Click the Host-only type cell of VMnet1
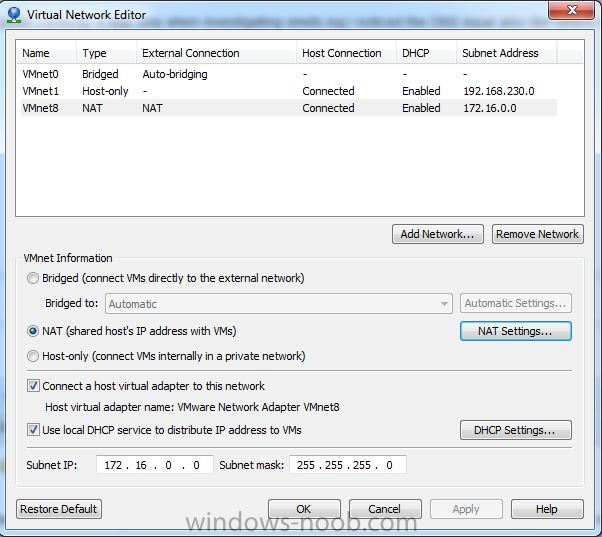The image size is (602, 537). pos(105,91)
